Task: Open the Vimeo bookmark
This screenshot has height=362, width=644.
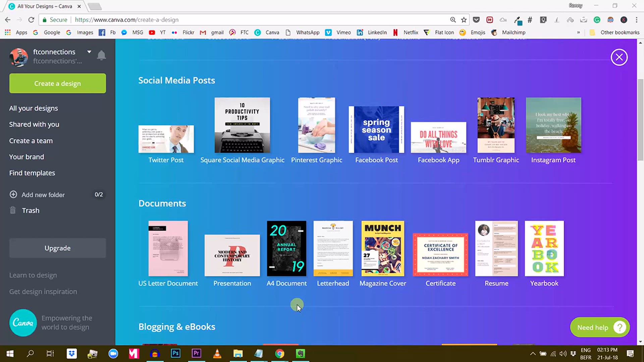Action: 338,33
